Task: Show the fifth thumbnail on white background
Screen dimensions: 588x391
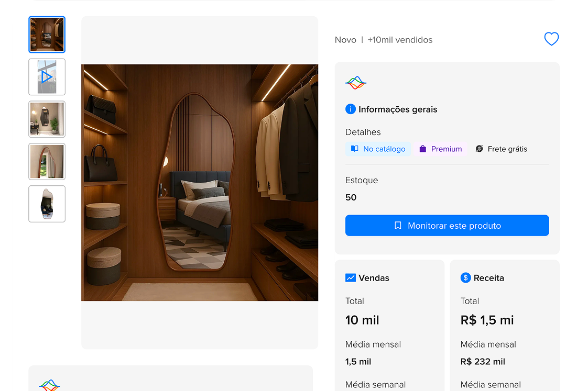Action: (47, 204)
